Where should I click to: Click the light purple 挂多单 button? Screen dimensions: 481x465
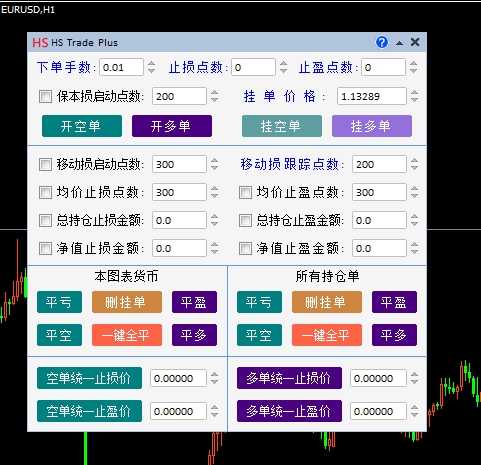372,126
